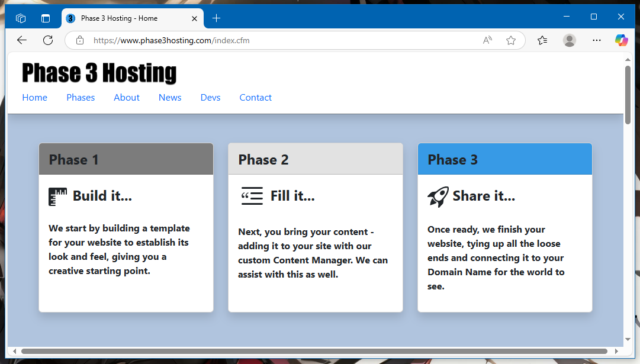640x364 pixels.
Task: Open a new tab with plus button
Action: pyautogui.click(x=216, y=18)
